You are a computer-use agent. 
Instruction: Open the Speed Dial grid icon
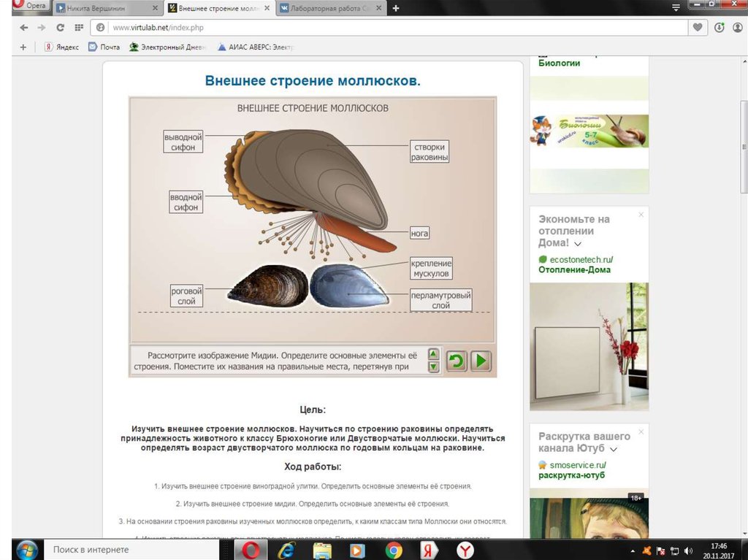pos(79,28)
